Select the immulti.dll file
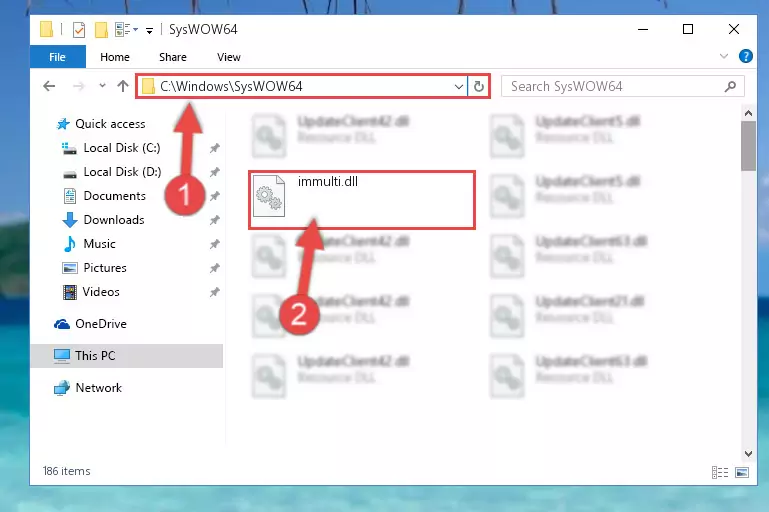The width and height of the screenshot is (769, 512). (x=362, y=200)
